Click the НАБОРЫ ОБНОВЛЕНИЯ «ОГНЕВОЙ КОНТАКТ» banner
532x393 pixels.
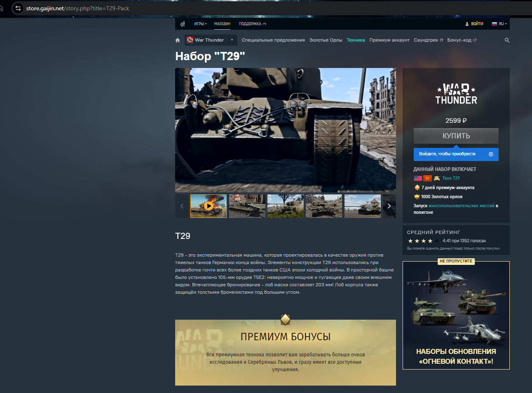tap(456, 316)
